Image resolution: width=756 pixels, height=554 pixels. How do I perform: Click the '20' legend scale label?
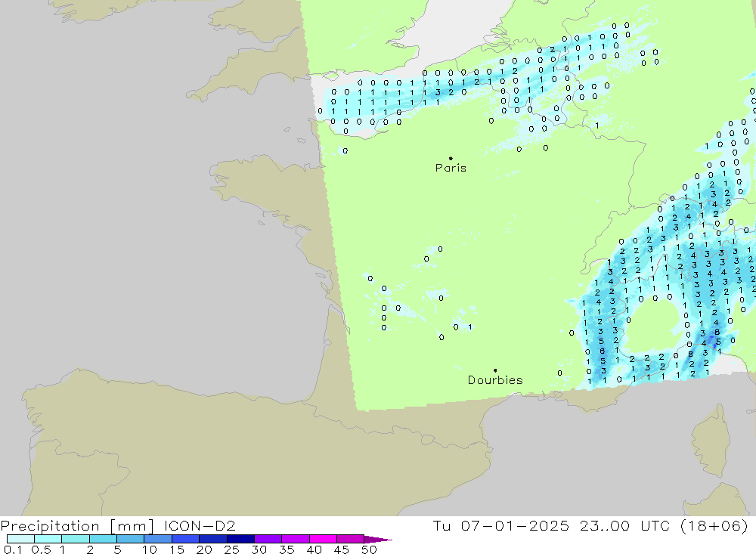point(204,549)
